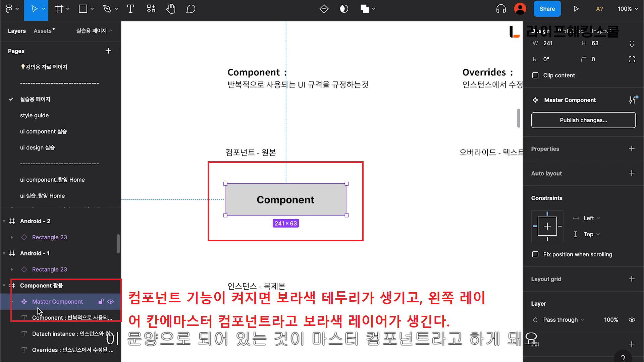Open the Resources components tool
This screenshot has width=644, height=362.
click(x=151, y=9)
